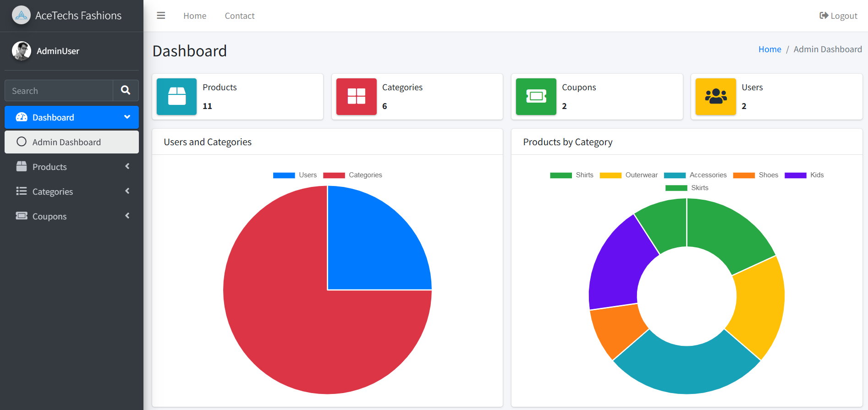Click the Home breadcrumb link
Screen dimensions: 868x410
(x=770, y=49)
